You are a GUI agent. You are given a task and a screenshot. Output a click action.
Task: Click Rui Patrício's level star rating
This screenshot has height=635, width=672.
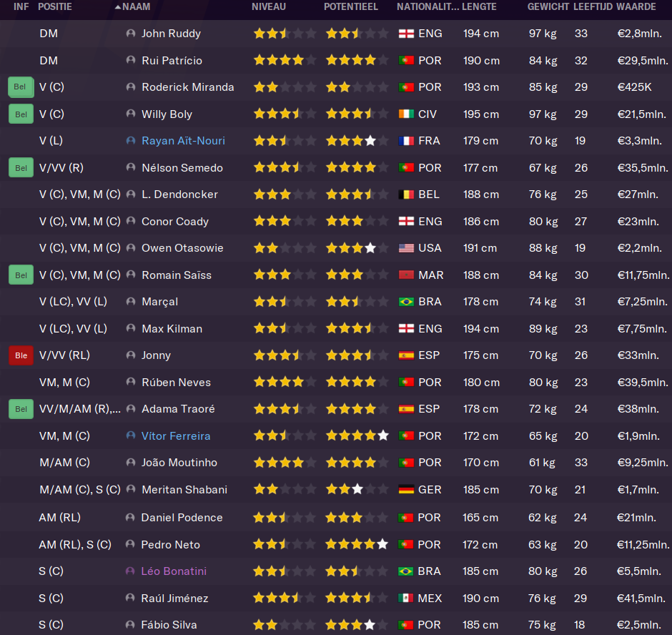coord(285,60)
